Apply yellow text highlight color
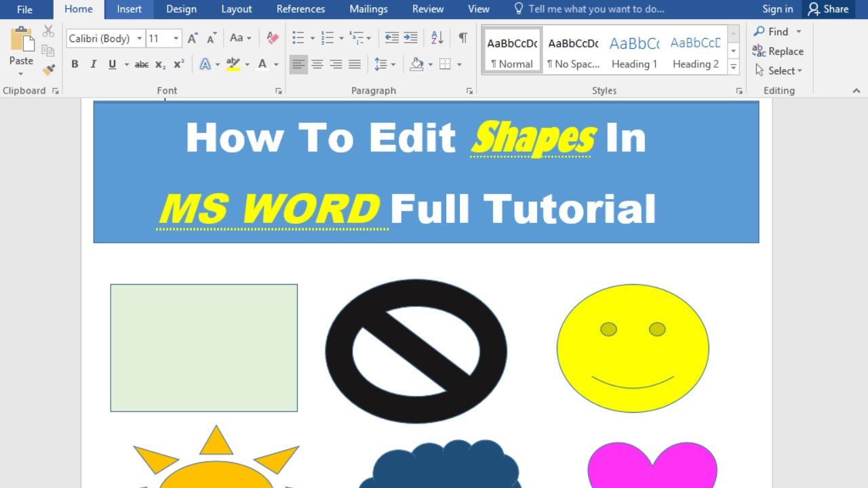This screenshot has height=488, width=868. pyautogui.click(x=233, y=64)
